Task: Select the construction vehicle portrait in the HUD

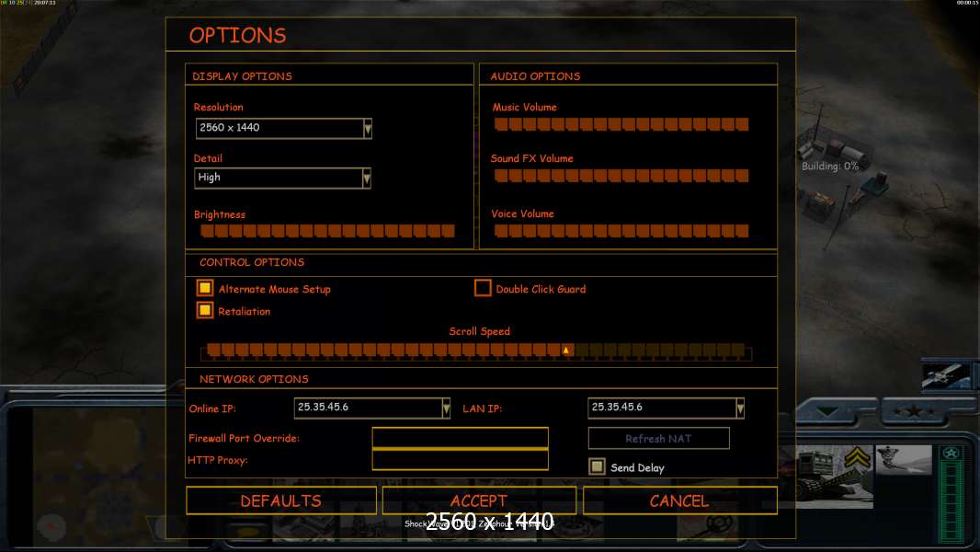Action: (834, 477)
